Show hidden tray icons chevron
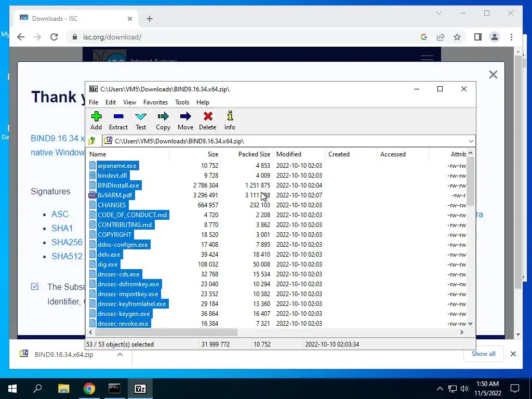 point(440,389)
